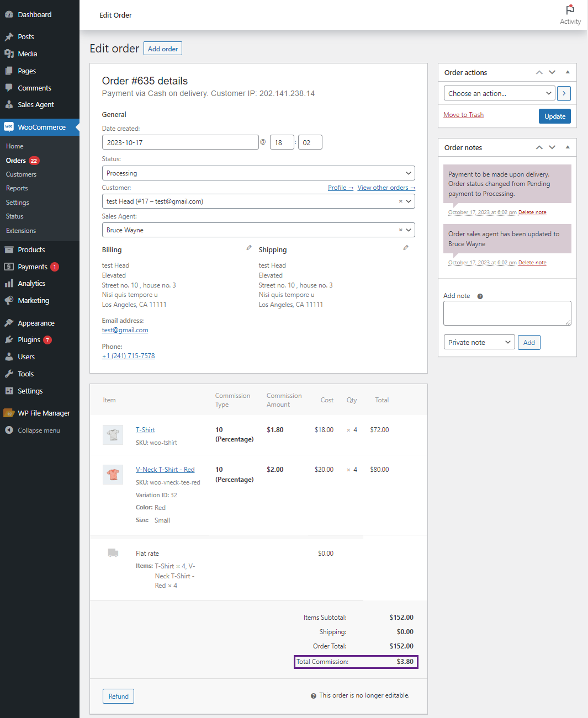Clear the selected customer test Head
Screen dimensions: 588x718
(401, 201)
